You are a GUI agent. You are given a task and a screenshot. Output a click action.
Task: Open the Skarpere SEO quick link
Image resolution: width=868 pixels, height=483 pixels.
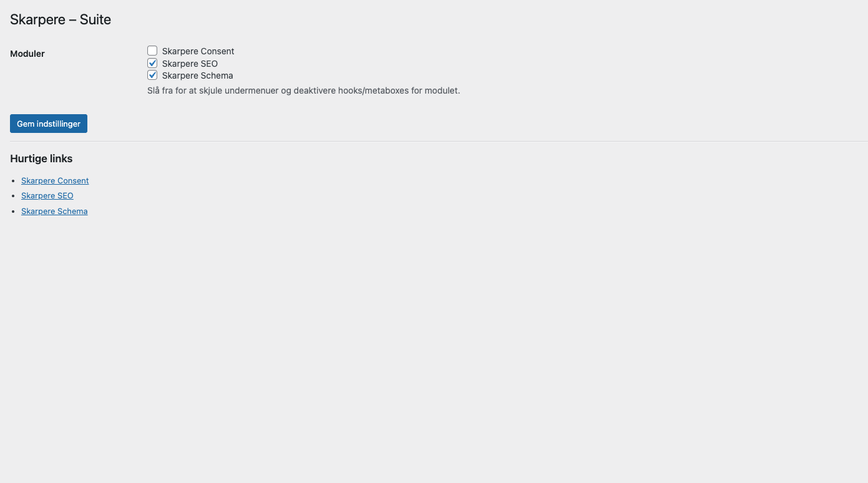pos(47,195)
